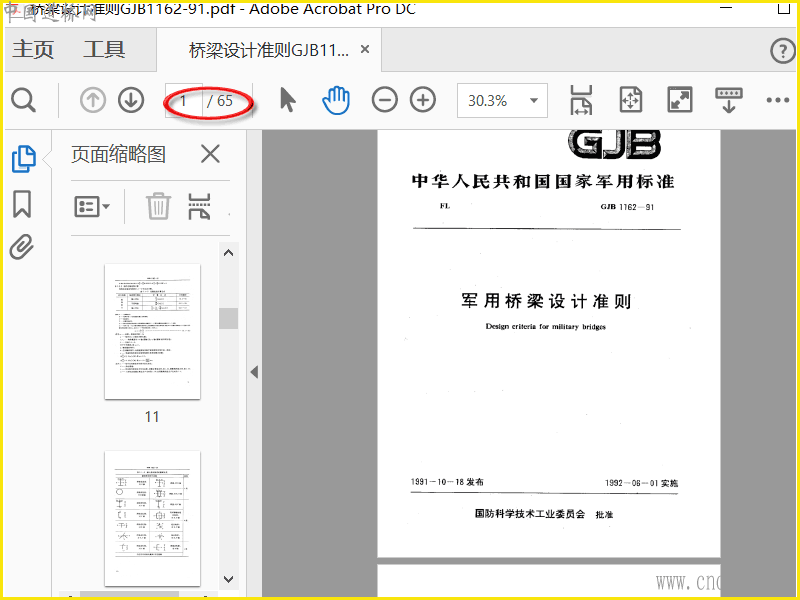The height and width of the screenshot is (600, 800).
Task: Go to previous page arrow
Action: tap(93, 100)
